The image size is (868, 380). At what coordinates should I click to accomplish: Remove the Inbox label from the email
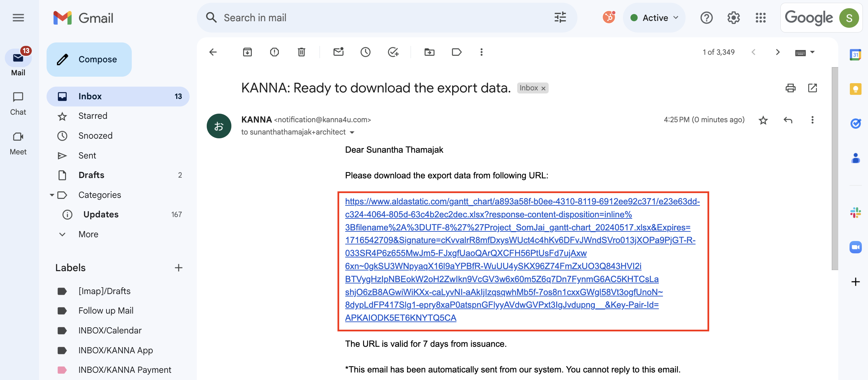point(543,88)
